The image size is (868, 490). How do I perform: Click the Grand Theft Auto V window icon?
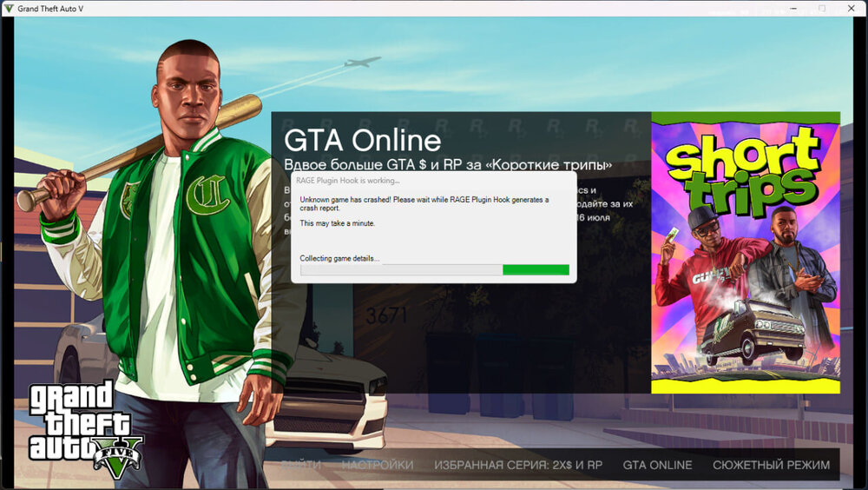click(x=9, y=9)
